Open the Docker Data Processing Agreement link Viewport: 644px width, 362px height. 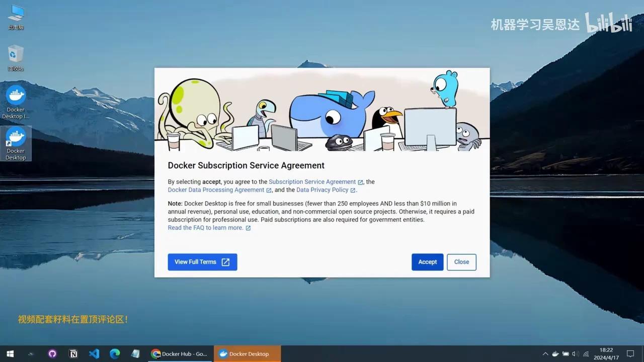216,190
